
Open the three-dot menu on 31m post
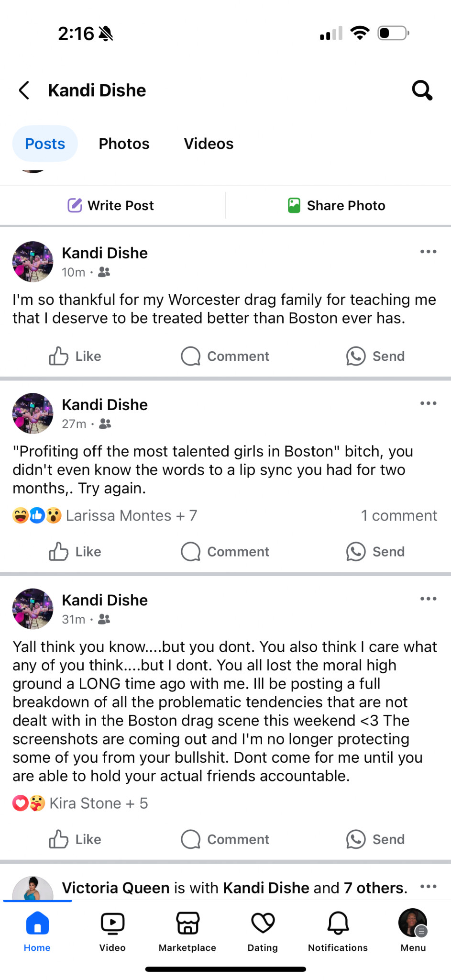428,599
